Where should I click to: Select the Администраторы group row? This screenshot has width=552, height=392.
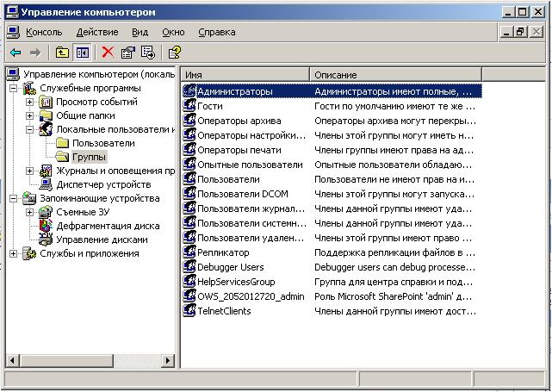point(332,91)
